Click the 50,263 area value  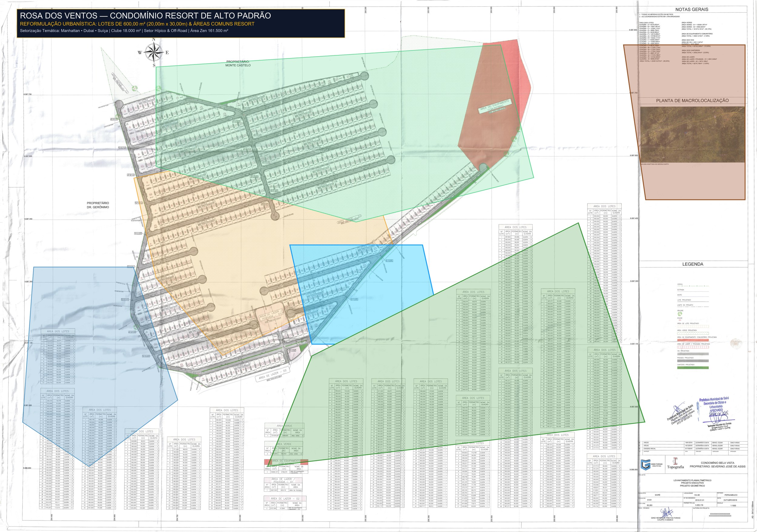650,505
